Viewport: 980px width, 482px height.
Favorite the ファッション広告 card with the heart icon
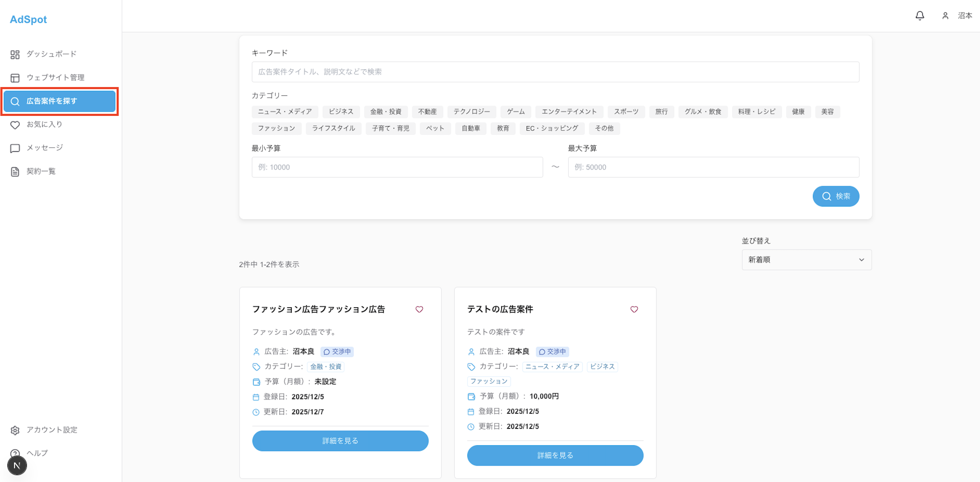coord(419,309)
